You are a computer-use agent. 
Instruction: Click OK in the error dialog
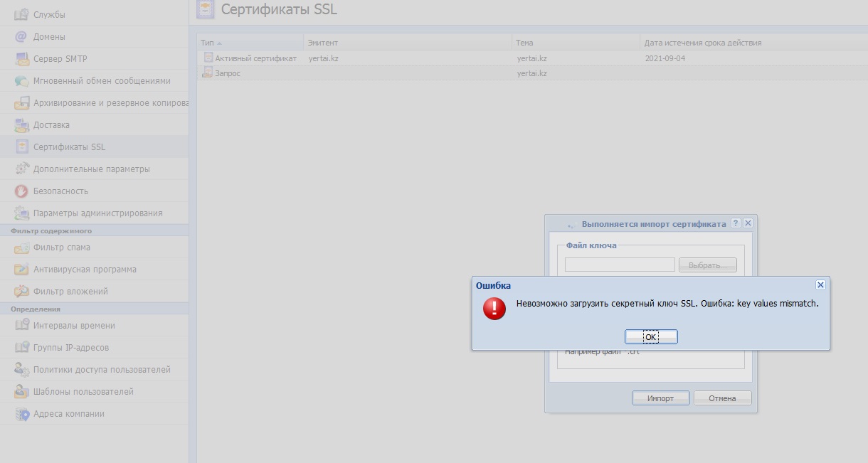[x=651, y=337]
